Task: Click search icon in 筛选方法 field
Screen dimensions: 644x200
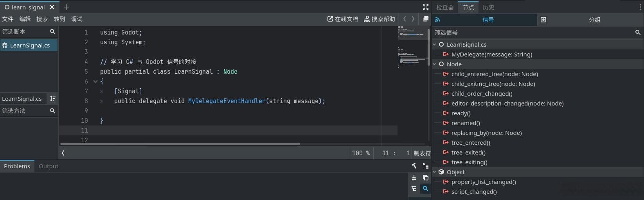Action: [x=52, y=111]
